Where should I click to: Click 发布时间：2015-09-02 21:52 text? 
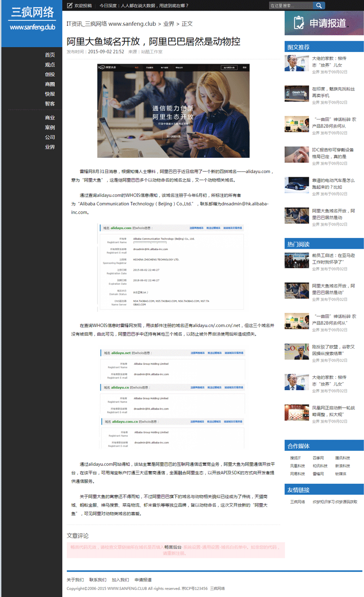coord(95,51)
